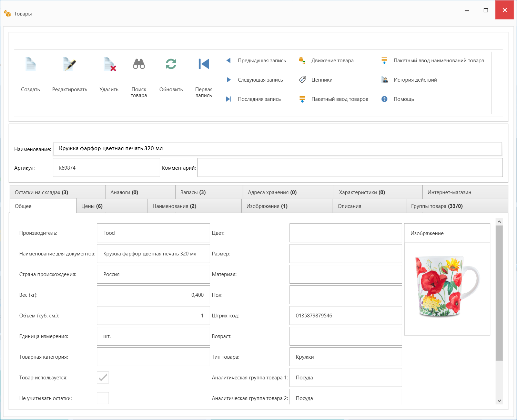517x420 pixels.
Task: Click the Артикул field with k69874
Action: click(x=107, y=168)
